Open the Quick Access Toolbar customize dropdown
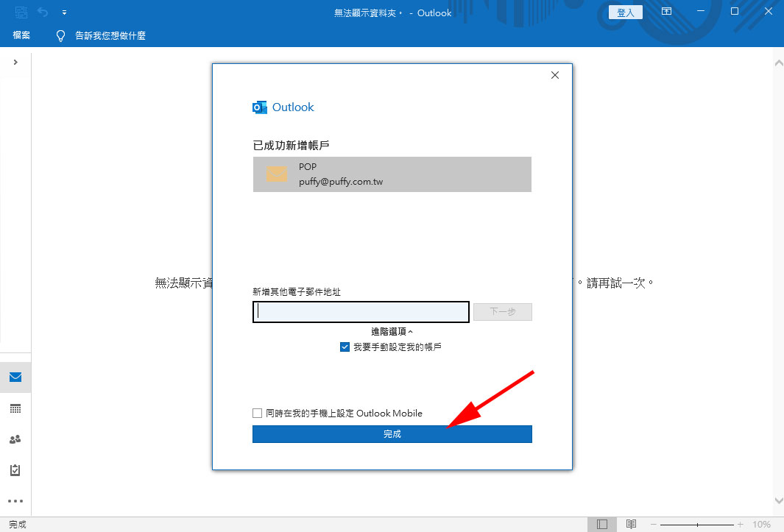The height and width of the screenshot is (532, 784). pos(65,13)
